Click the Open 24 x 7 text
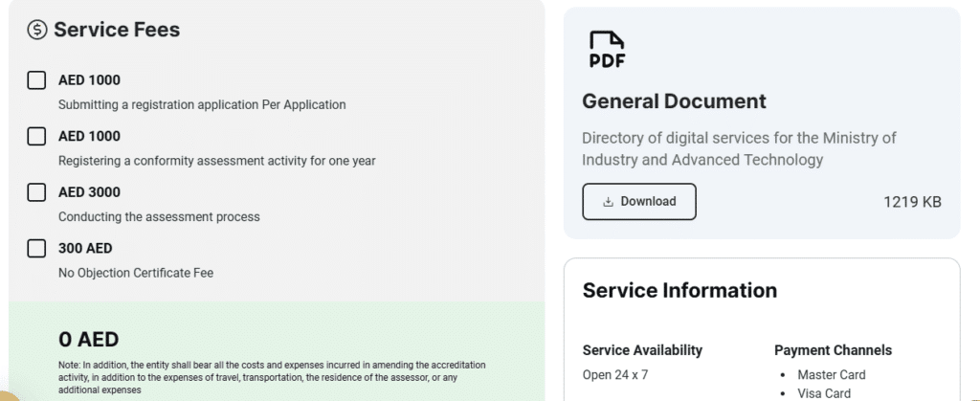Viewport: 980px width, 401px height. 614,374
